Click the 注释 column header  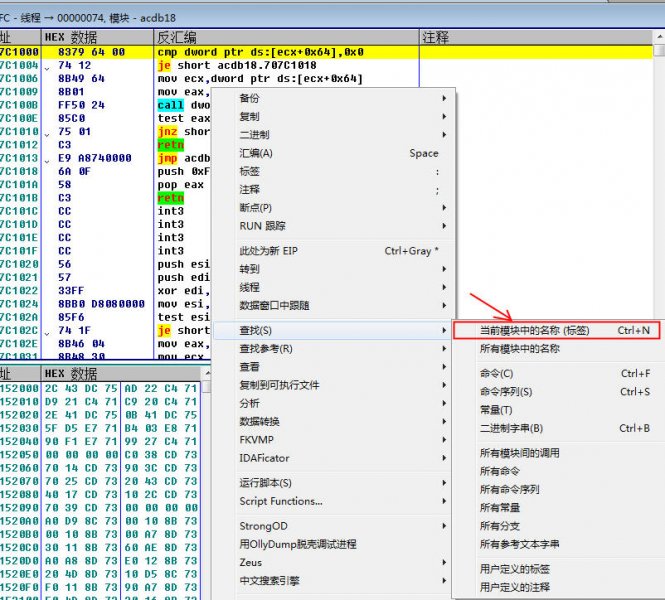point(536,37)
